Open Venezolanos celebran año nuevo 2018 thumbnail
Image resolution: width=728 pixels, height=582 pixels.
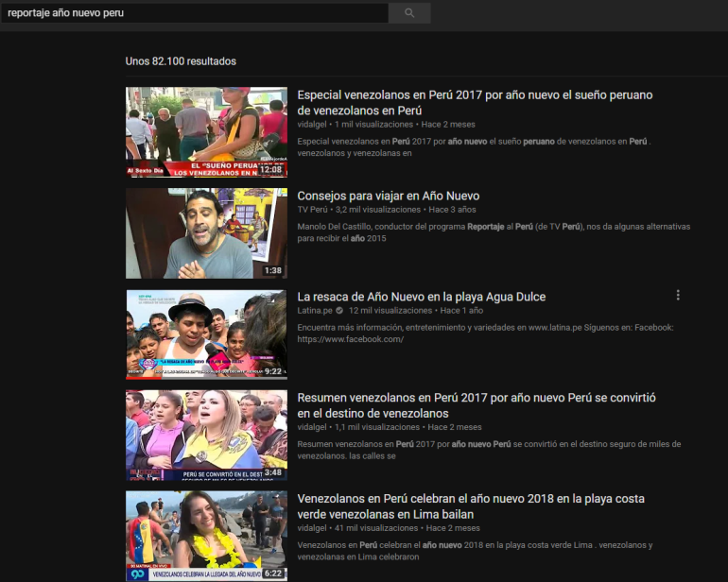click(206, 536)
